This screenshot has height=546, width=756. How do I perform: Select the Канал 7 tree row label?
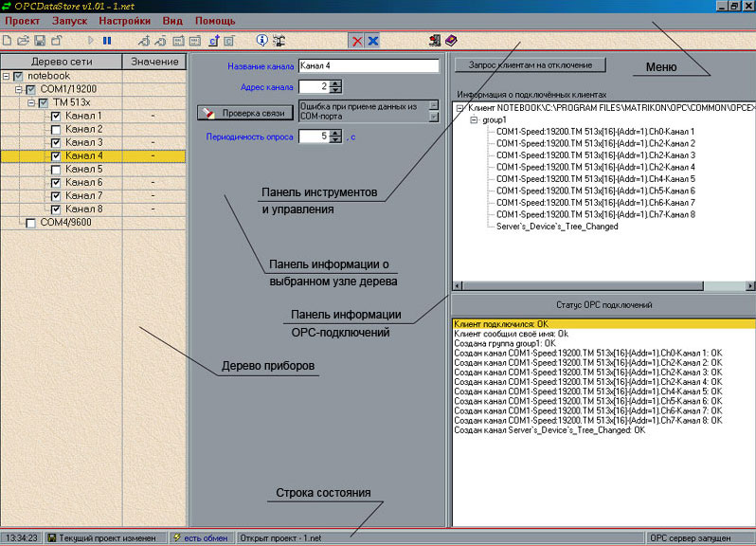(x=84, y=196)
